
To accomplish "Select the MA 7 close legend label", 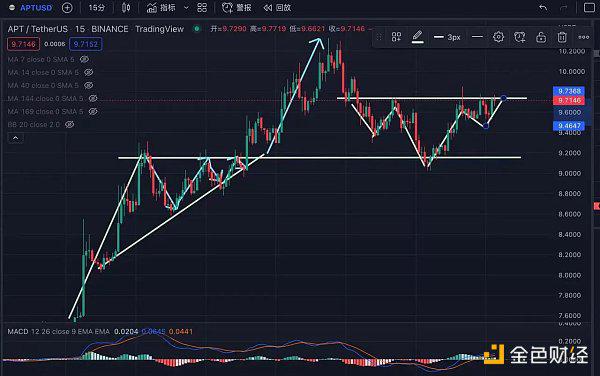I will click(x=41, y=59).
